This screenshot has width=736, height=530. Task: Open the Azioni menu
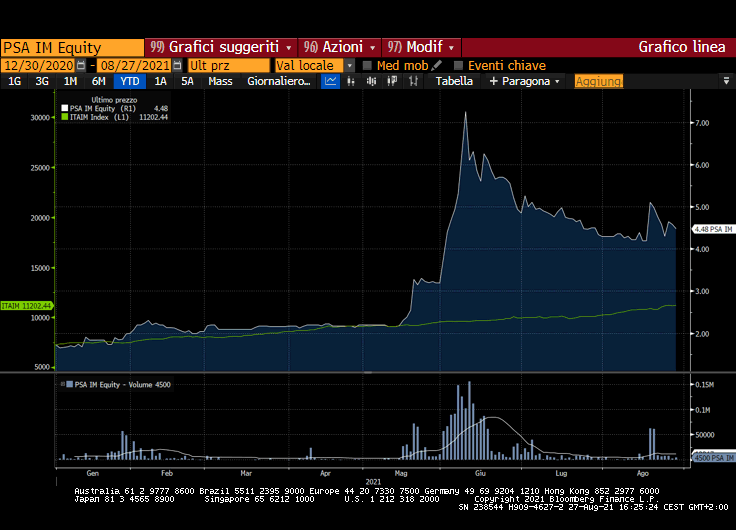pyautogui.click(x=340, y=47)
